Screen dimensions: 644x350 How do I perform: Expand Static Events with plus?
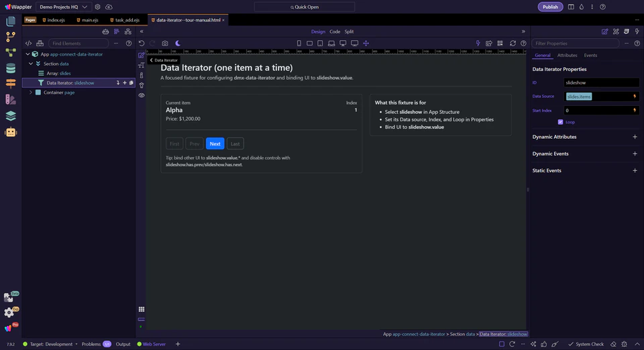[635, 171]
